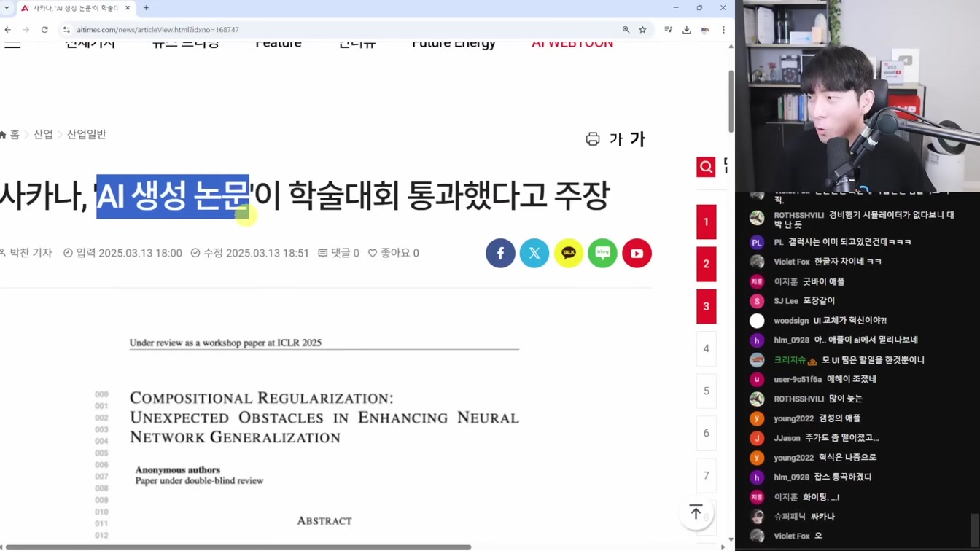980x551 pixels.
Task: Jump back to top with arrow button
Action: (x=696, y=512)
